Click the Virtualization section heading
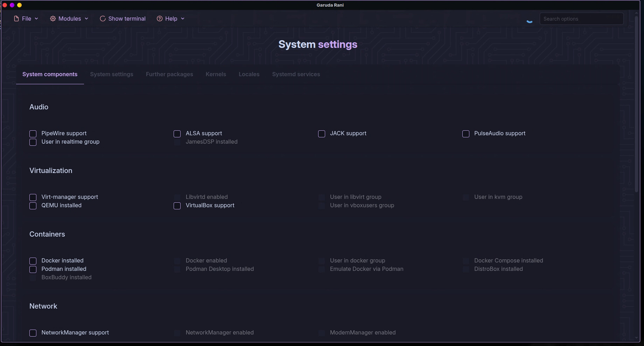Screen dimensions: 644x346 click(x=51, y=171)
